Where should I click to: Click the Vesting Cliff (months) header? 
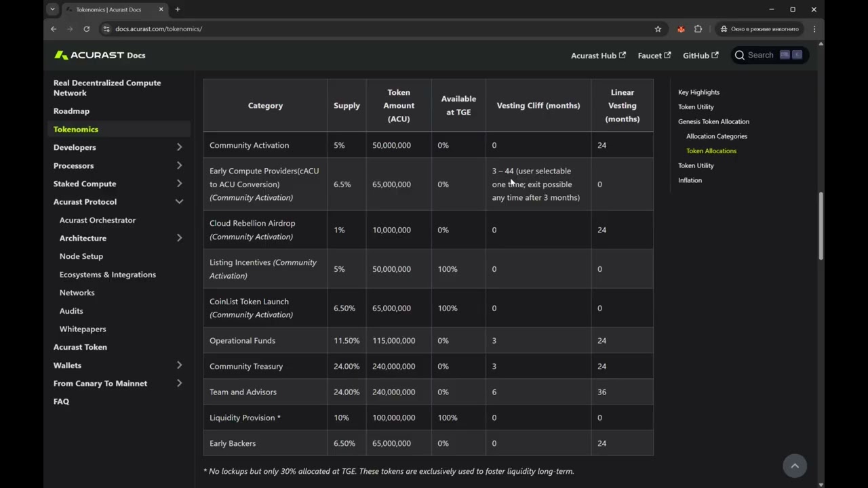pyautogui.click(x=538, y=106)
